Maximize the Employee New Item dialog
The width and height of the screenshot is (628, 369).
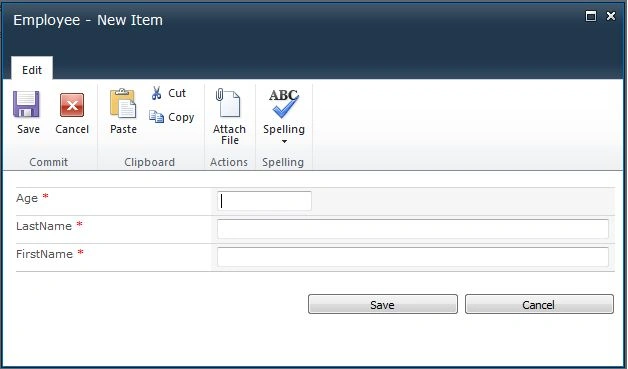pyautogui.click(x=591, y=16)
